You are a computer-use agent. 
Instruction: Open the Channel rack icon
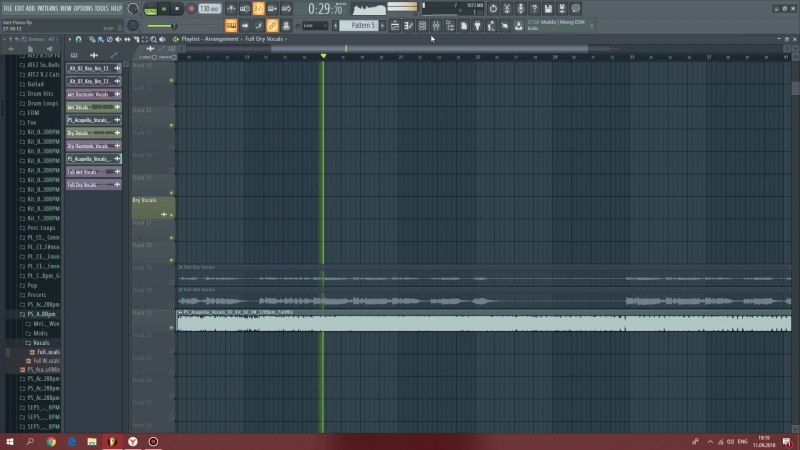click(422, 26)
